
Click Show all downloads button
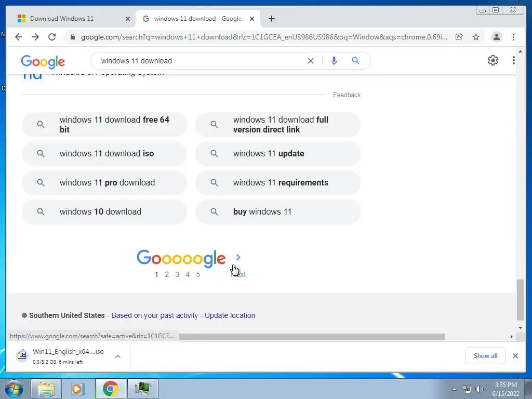point(486,356)
